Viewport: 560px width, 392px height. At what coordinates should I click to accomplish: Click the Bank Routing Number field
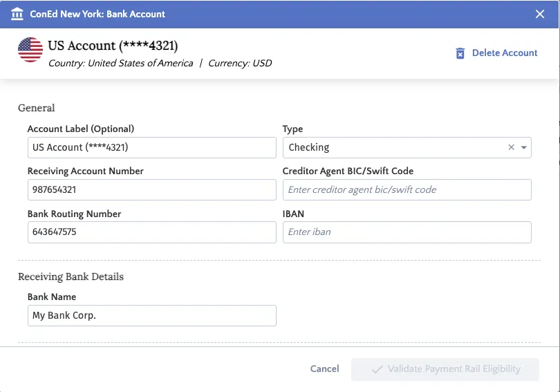152,232
